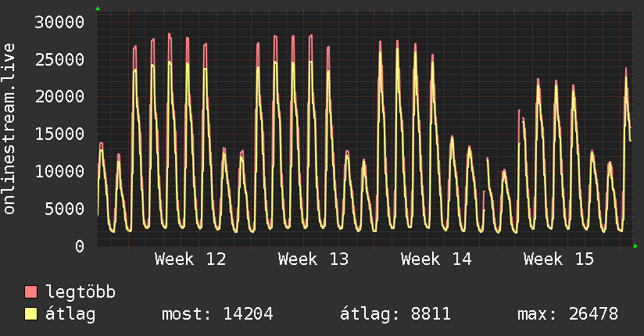Click the 10000 y-axis label

click(x=59, y=171)
